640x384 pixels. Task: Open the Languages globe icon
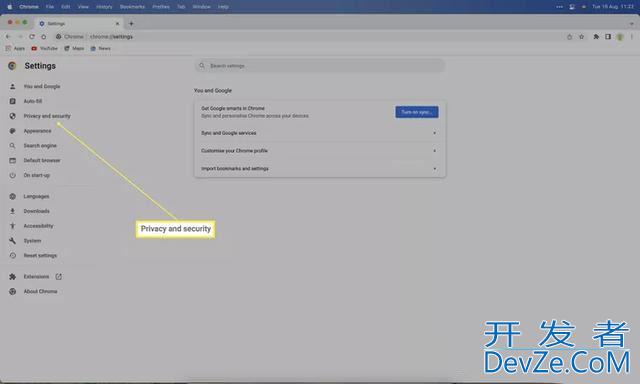pos(13,196)
